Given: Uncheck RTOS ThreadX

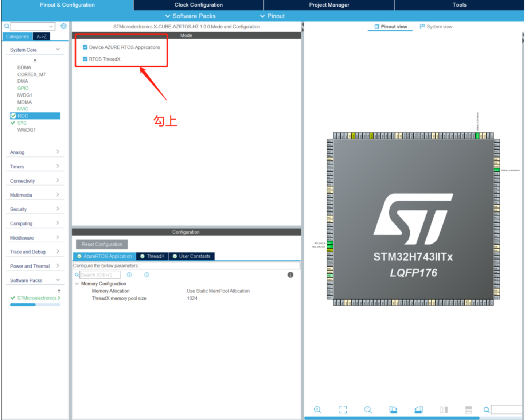Looking at the screenshot, I should 85,59.
